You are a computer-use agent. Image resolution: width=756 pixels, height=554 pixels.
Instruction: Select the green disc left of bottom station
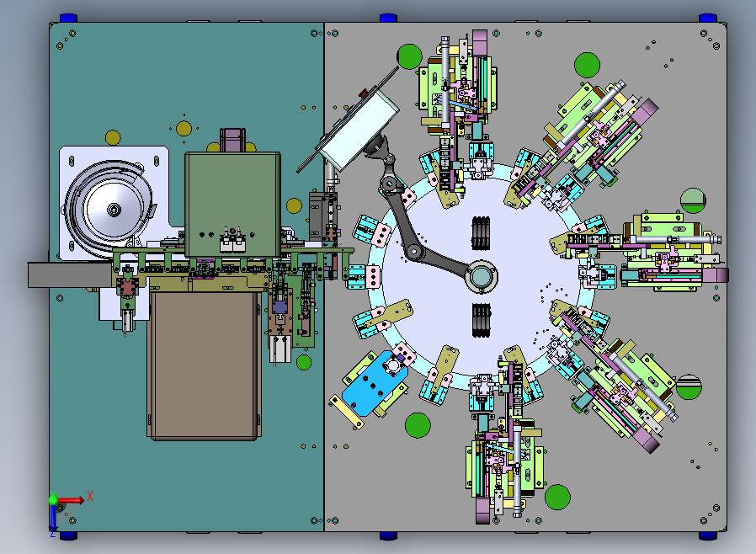point(418,425)
